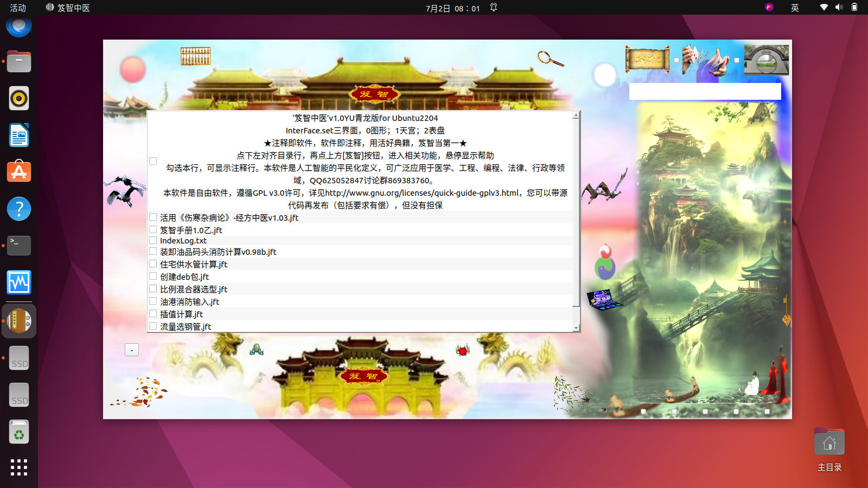Select the row text '创建deb包.jft'
868x488 pixels.
pos(184,277)
